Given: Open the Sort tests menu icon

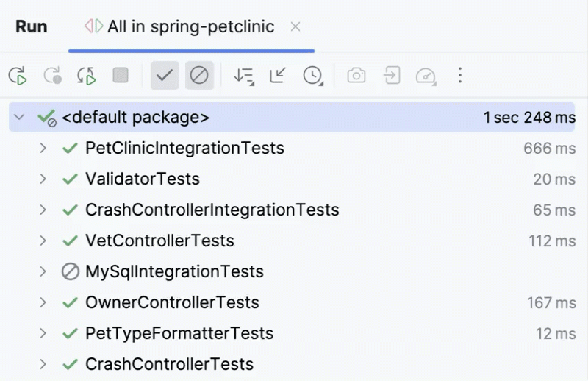Looking at the screenshot, I should [243, 76].
